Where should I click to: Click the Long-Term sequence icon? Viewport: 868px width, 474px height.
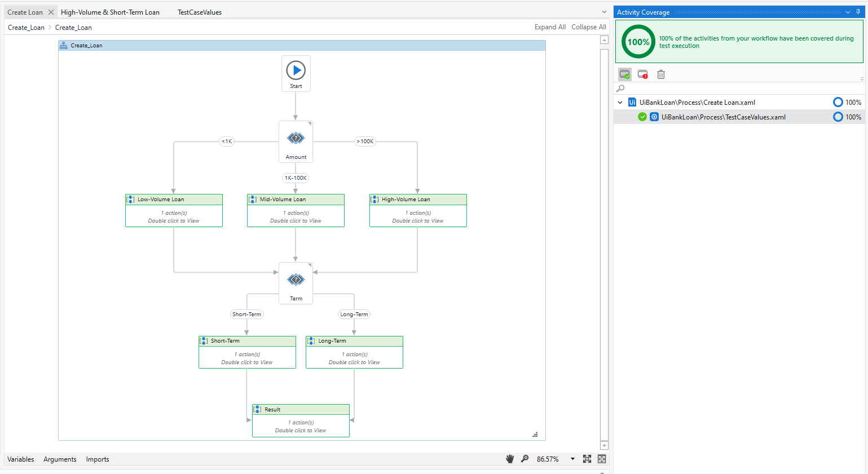point(311,341)
